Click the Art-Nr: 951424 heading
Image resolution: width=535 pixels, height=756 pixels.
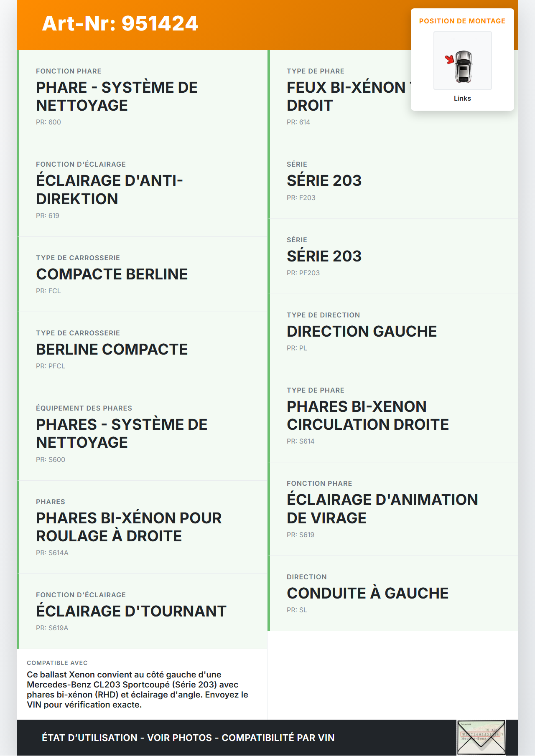pyautogui.click(x=120, y=23)
